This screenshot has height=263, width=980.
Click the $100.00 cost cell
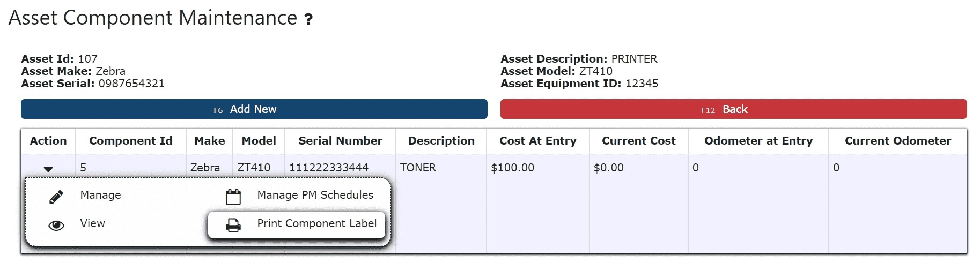pos(513,168)
